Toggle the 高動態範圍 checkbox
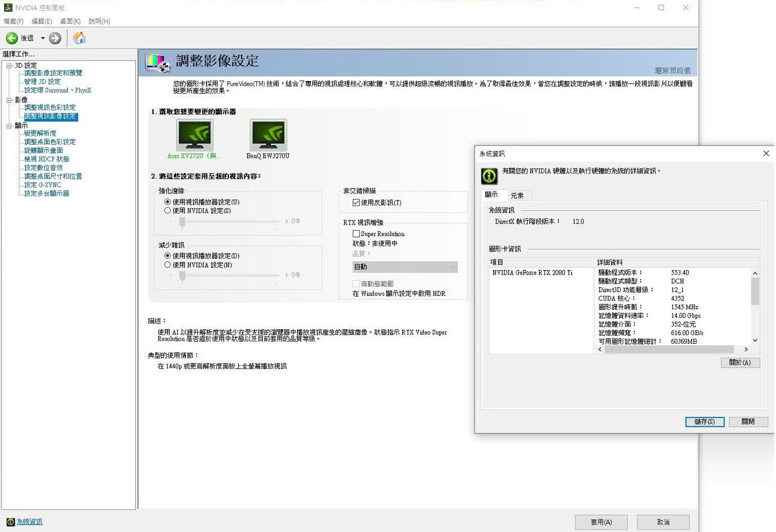Image resolution: width=776 pixels, height=532 pixels. click(356, 284)
